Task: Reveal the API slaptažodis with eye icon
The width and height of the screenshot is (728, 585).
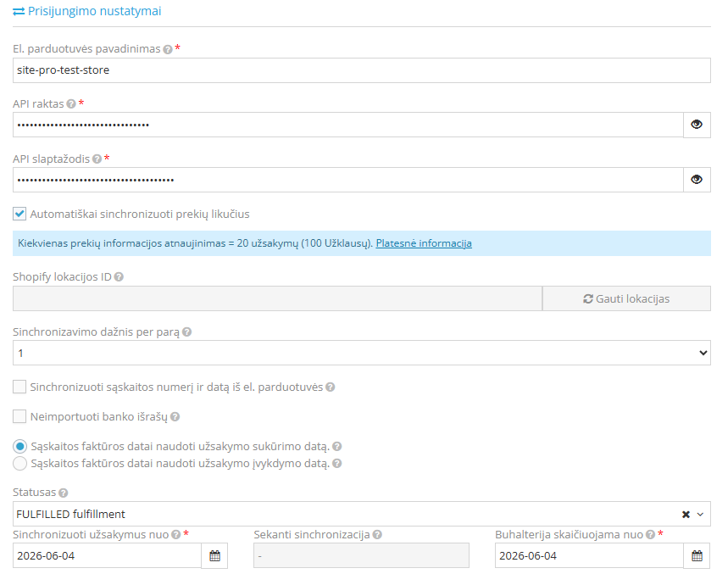Action: point(697,180)
